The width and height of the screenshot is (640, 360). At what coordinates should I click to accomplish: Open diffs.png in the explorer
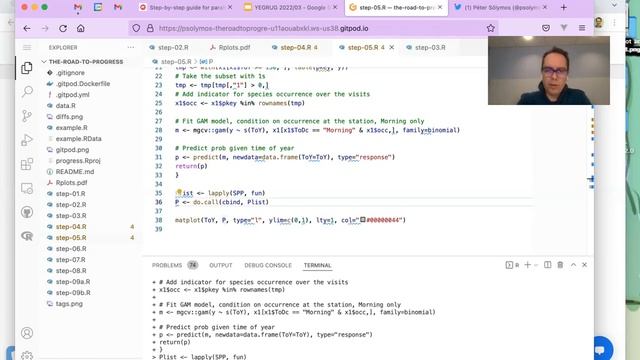(x=69, y=117)
